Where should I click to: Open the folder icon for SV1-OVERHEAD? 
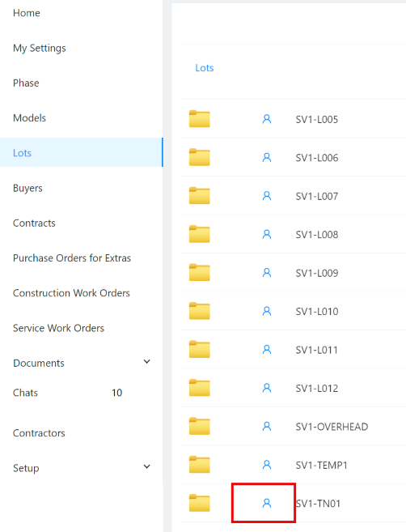pyautogui.click(x=199, y=426)
